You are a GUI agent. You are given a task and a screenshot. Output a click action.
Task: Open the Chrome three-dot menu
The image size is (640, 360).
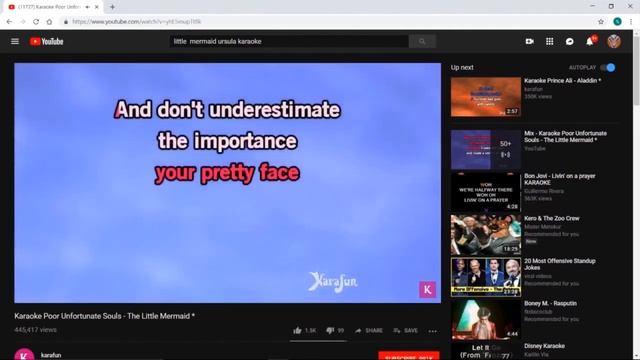(x=631, y=22)
